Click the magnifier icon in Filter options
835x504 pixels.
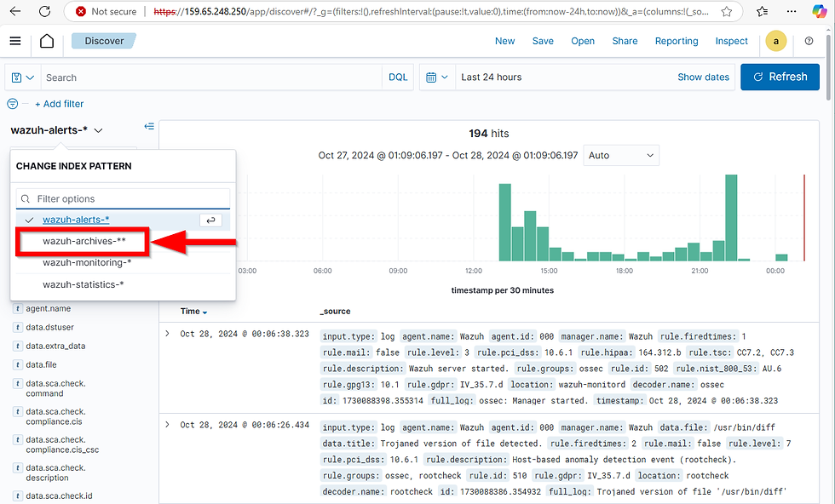[25, 199]
